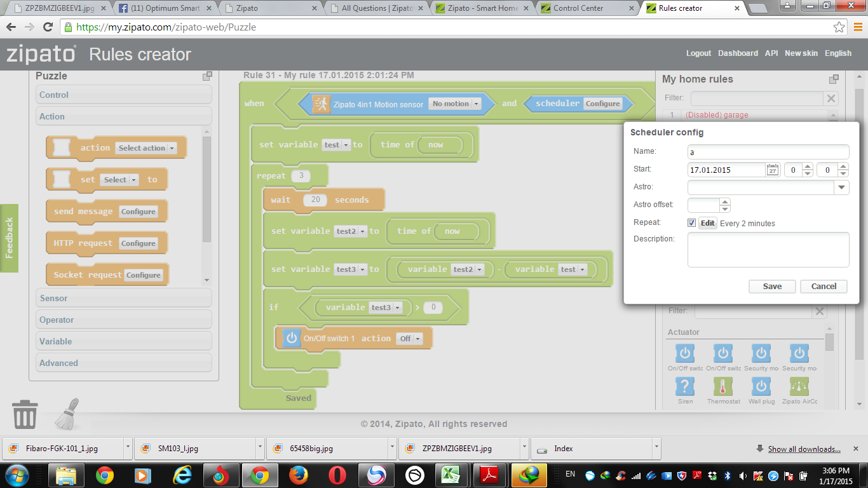This screenshot has height=488, width=868.
Task: Open the Select action dropdown
Action: pos(146,148)
